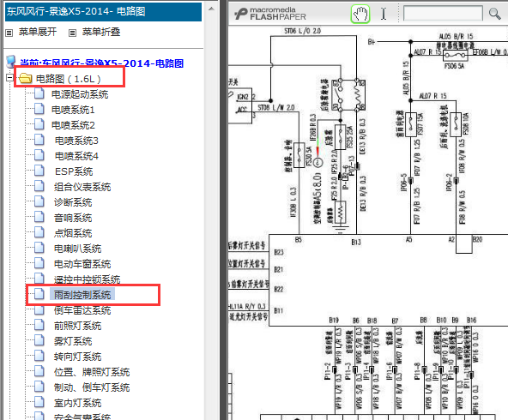Open the 电动车窗系统 page
Image resolution: width=508 pixels, height=420 pixels.
pos(82,264)
